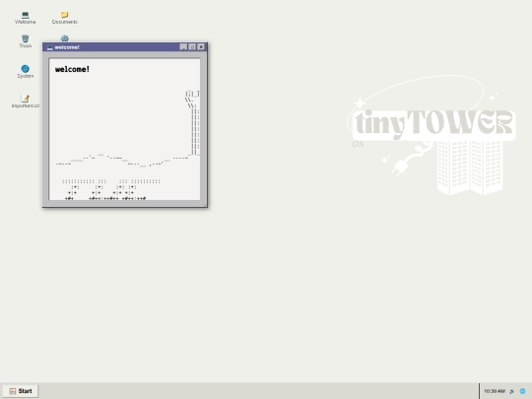Close the welcome! window
This screenshot has height=399, width=532.
pyautogui.click(x=201, y=47)
